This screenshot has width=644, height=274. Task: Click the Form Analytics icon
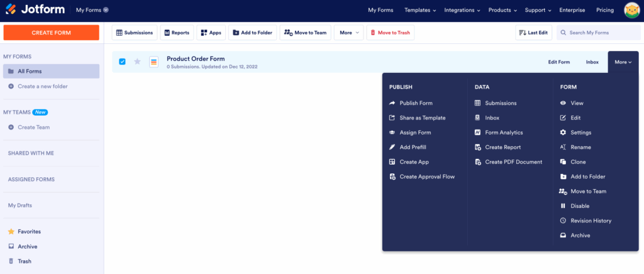tap(478, 133)
